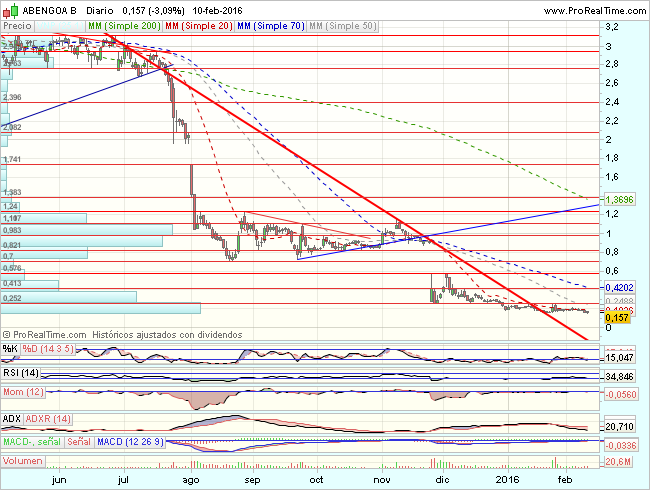Click the 0,157 (-3,09%) price readout
Screen dimensions: 650x490
pos(153,11)
